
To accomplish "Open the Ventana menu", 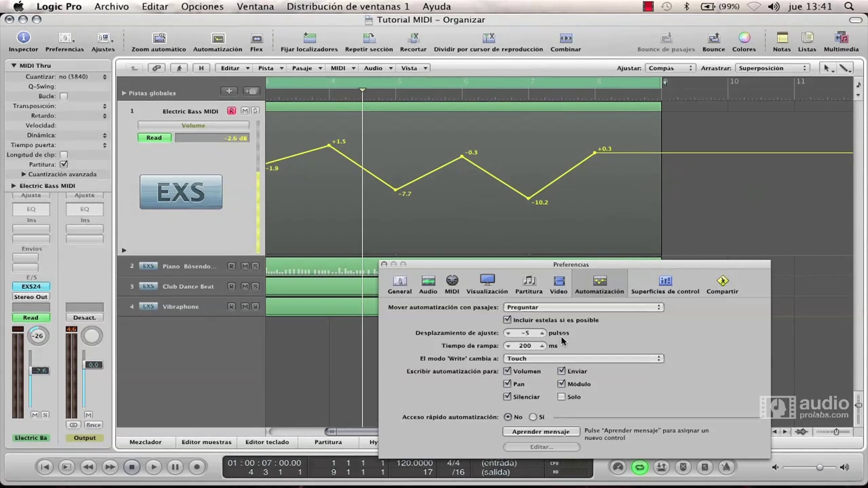I will tap(255, 7).
